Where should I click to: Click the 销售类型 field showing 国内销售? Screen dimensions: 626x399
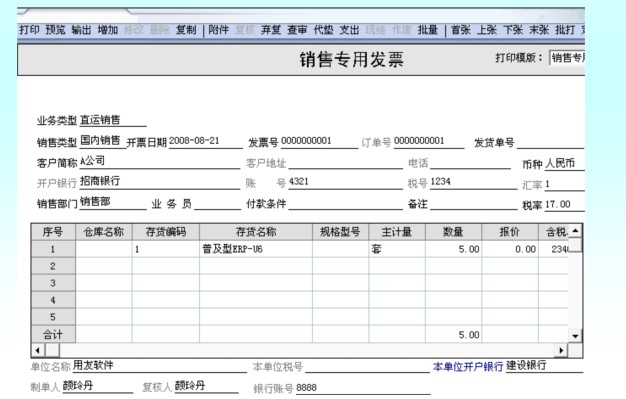coord(102,141)
